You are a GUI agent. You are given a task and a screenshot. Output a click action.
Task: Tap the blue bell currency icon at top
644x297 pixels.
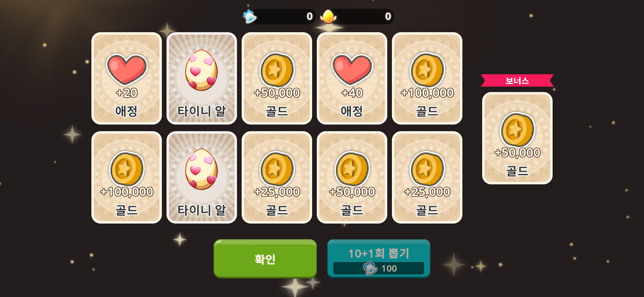tap(250, 16)
